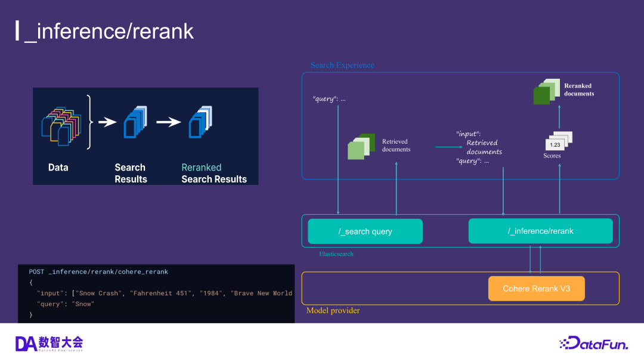Image resolution: width=644 pixels, height=362 pixels.
Task: Click the /_search query button
Action: [x=365, y=231]
